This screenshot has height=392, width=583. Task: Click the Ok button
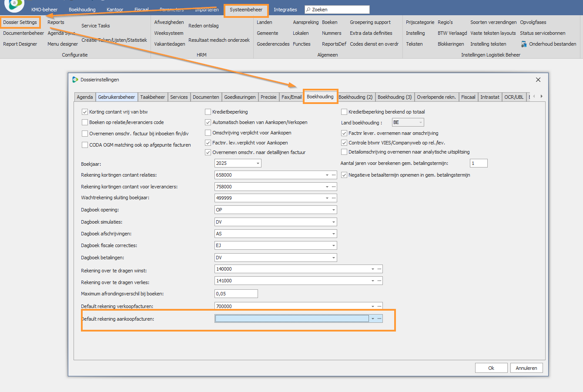click(x=491, y=368)
